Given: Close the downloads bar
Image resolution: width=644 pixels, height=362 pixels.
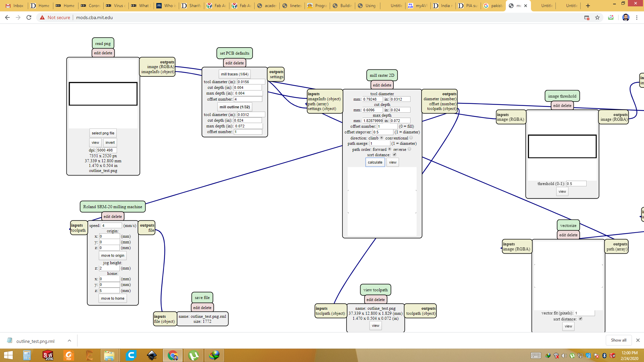Looking at the screenshot, I should click(638, 340).
